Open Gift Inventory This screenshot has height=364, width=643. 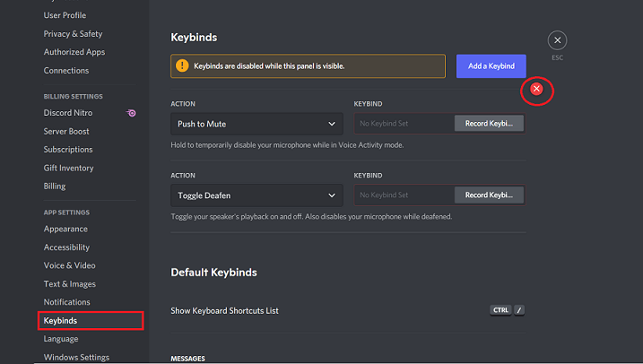click(68, 168)
